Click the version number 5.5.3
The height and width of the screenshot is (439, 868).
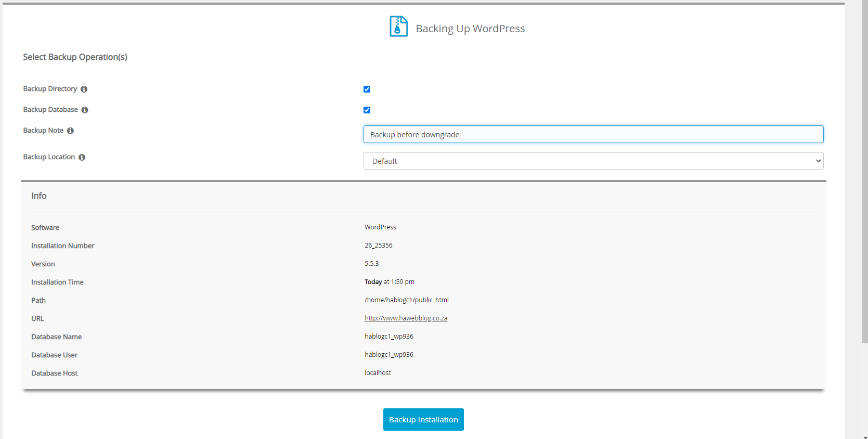[x=371, y=264]
